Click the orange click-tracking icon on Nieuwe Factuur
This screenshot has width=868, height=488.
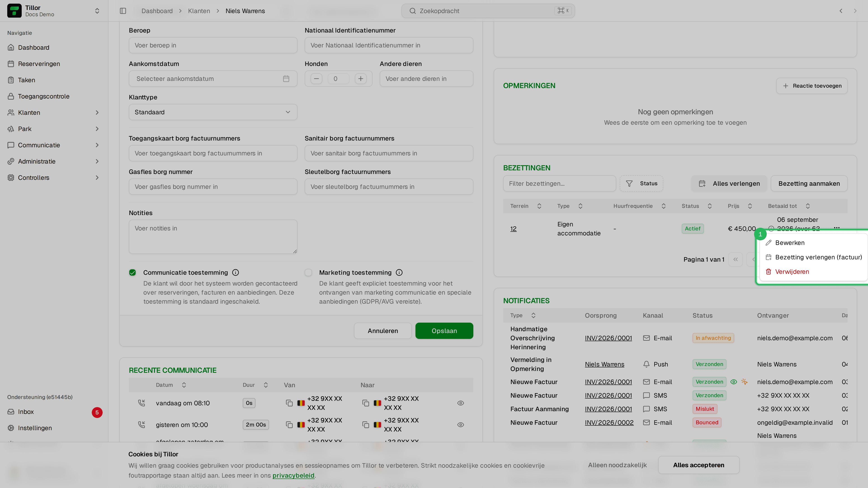pyautogui.click(x=745, y=382)
